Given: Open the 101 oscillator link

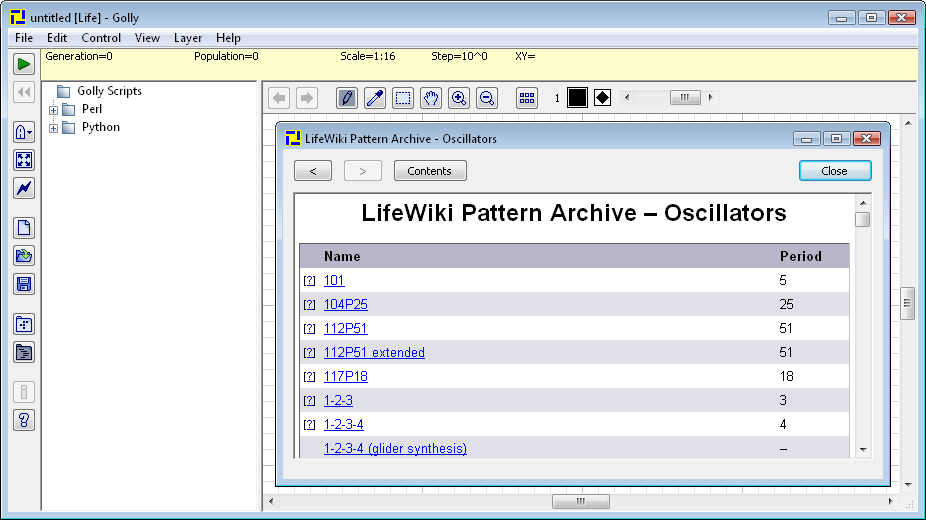Looking at the screenshot, I should pyautogui.click(x=334, y=280).
